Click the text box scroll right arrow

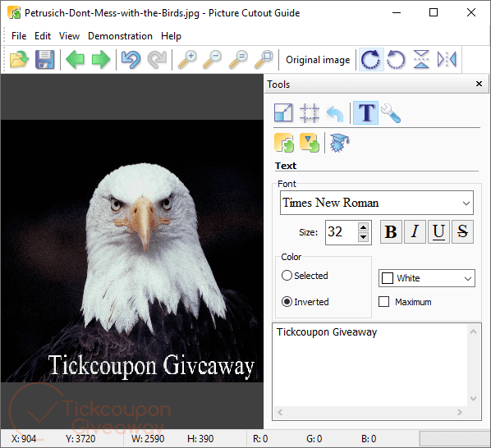click(x=459, y=412)
